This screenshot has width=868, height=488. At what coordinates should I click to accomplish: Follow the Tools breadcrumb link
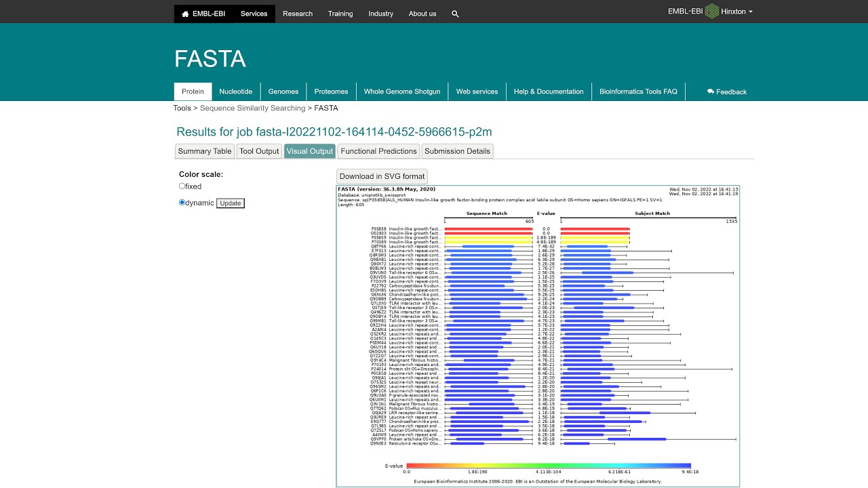pyautogui.click(x=182, y=108)
